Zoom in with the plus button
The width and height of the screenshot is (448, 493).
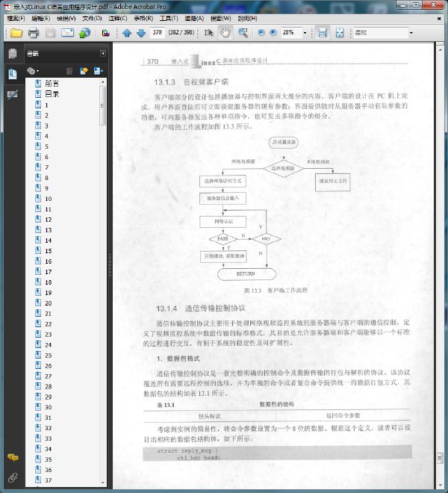coord(273,33)
